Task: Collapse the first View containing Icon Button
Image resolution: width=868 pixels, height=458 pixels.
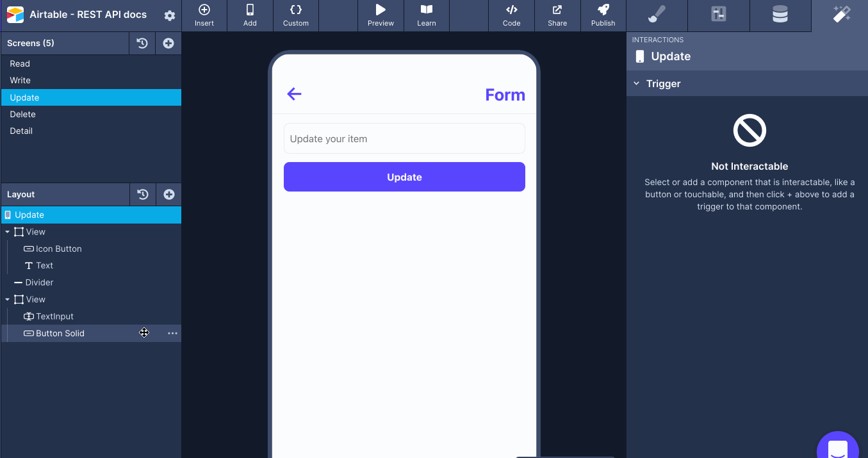Action: (x=8, y=232)
